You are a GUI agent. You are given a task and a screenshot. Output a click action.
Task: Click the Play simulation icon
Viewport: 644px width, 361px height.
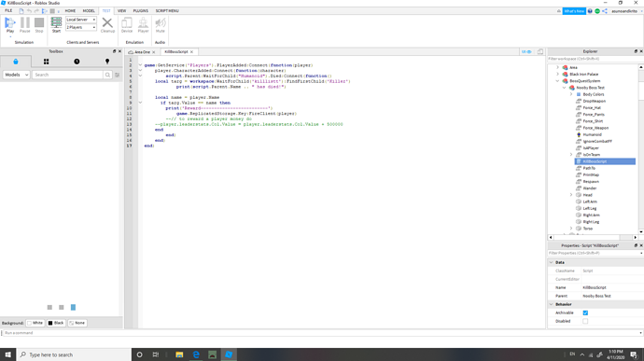pyautogui.click(x=10, y=23)
